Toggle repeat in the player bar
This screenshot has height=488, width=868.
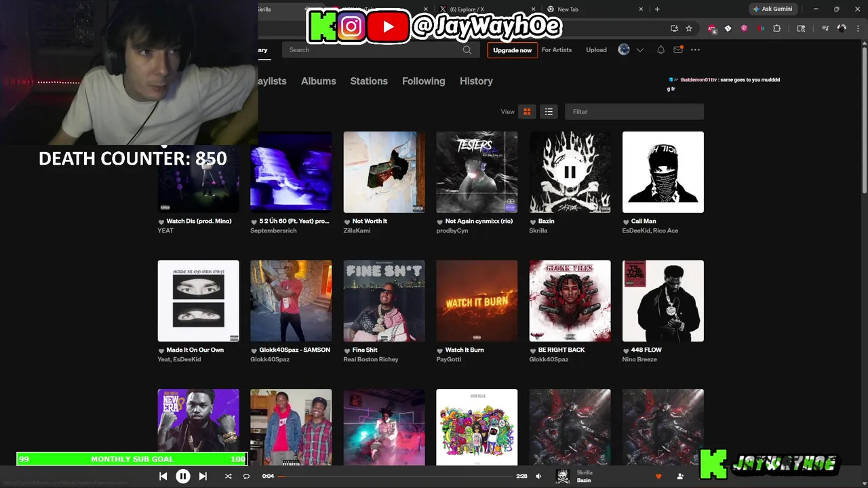pos(246,476)
